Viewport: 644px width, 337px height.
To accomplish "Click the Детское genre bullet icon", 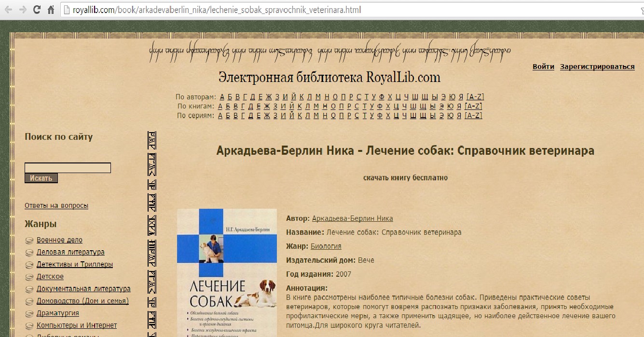I will 29,277.
